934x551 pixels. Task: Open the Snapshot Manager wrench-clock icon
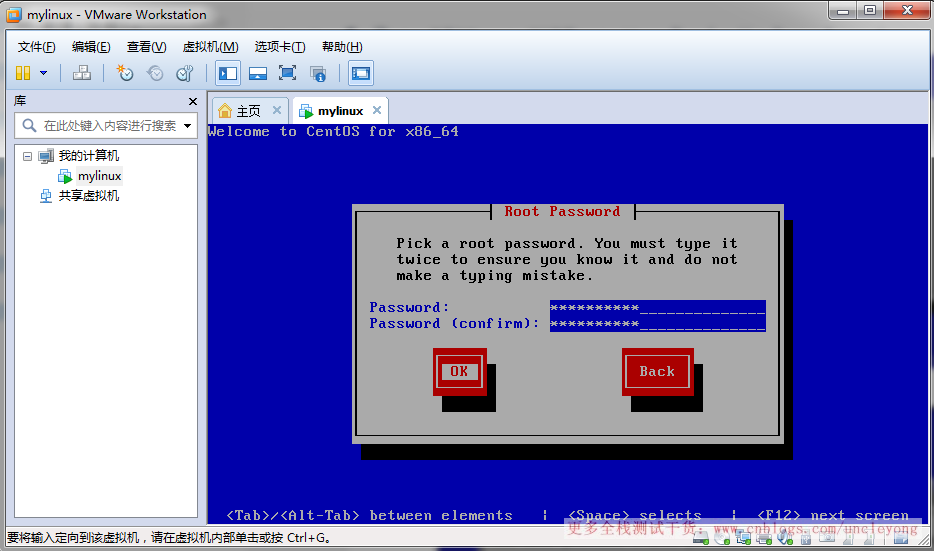185,73
